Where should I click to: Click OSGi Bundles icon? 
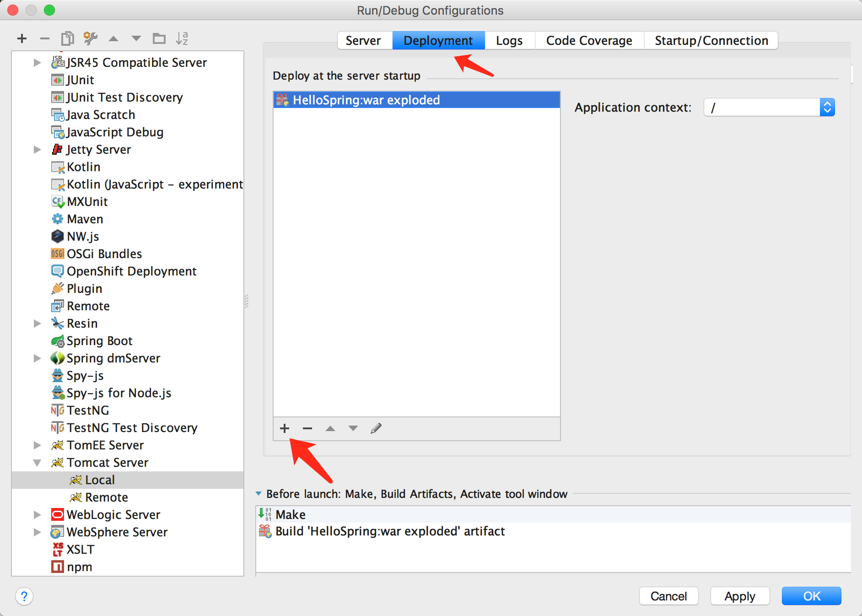click(57, 254)
